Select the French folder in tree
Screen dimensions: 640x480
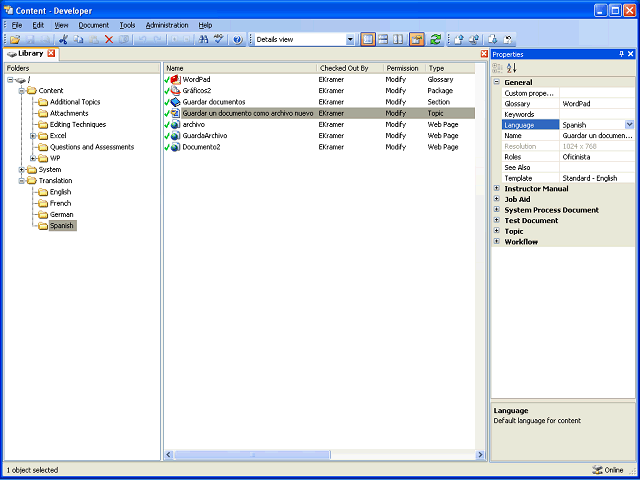coord(60,203)
